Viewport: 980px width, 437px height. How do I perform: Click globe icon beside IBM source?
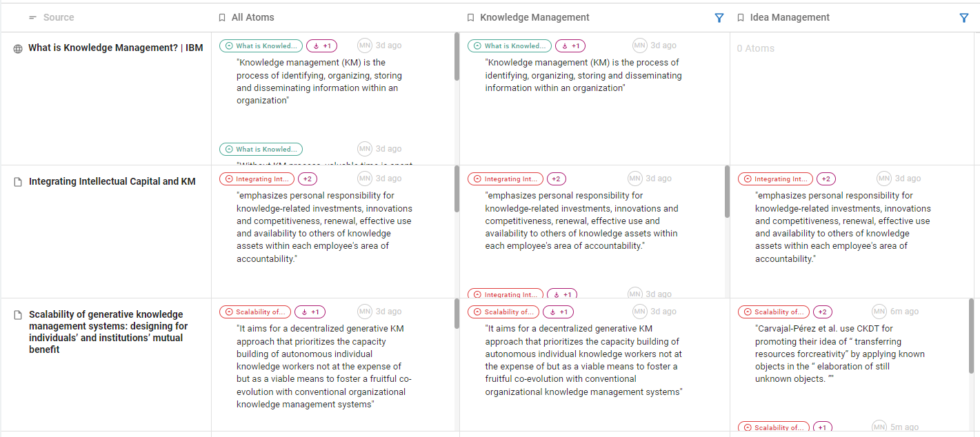(x=18, y=49)
